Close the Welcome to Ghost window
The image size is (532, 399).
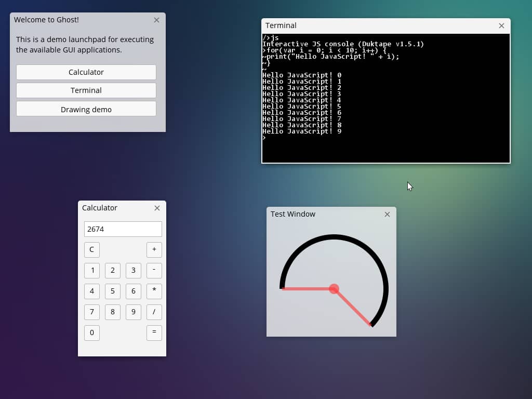pos(156,20)
